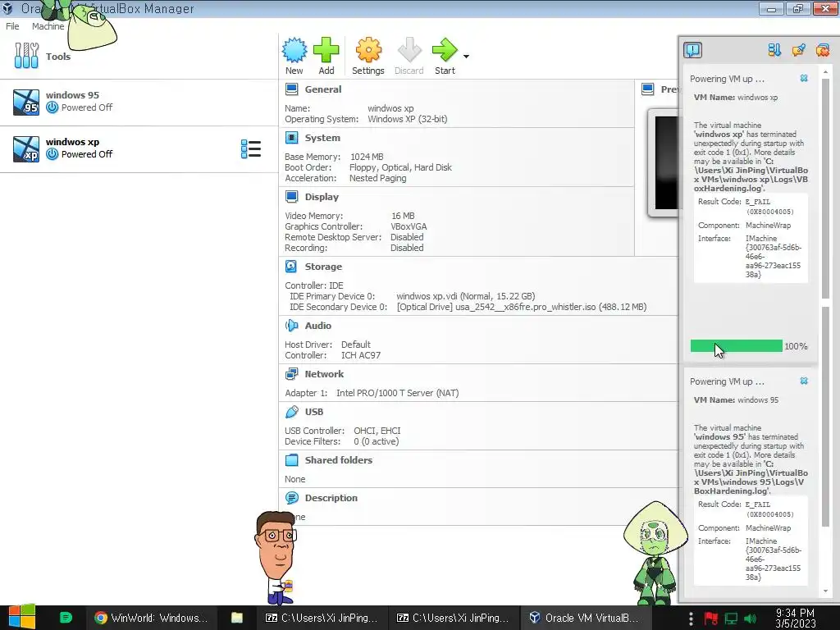Viewport: 840px width, 630px height.
Task: Select the Tools item in sidebar
Action: [139, 56]
